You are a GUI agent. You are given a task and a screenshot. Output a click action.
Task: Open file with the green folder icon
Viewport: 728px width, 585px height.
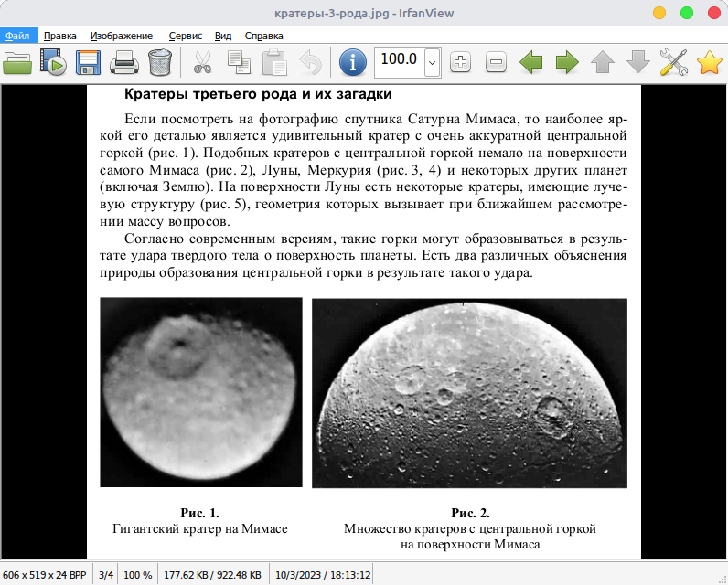(17, 62)
